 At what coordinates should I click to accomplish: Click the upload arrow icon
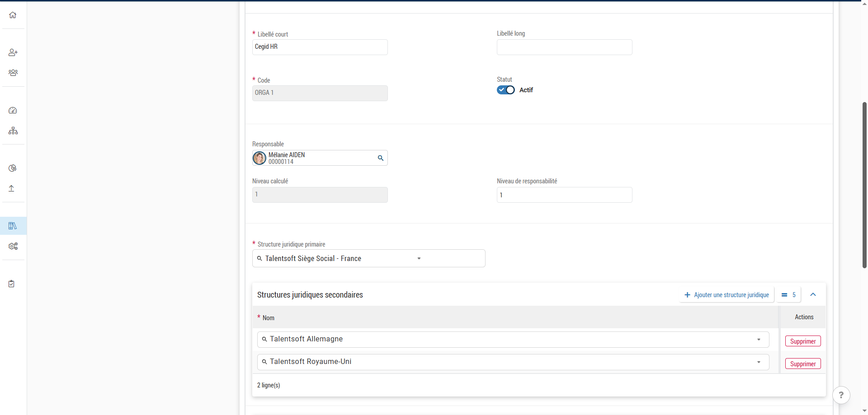(12, 188)
